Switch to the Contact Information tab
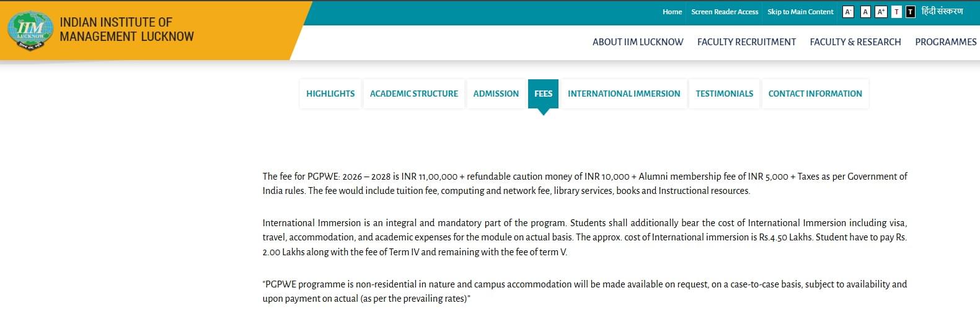This screenshot has height=324, width=980. point(815,94)
